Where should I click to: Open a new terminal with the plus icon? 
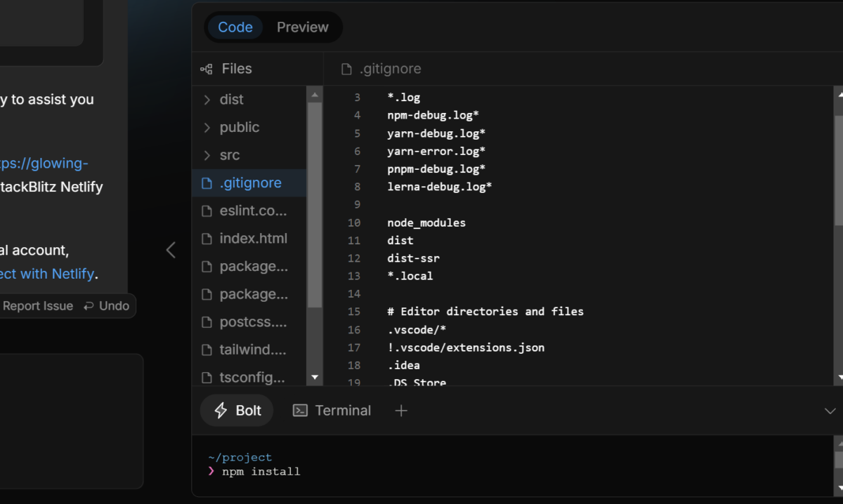pos(400,410)
